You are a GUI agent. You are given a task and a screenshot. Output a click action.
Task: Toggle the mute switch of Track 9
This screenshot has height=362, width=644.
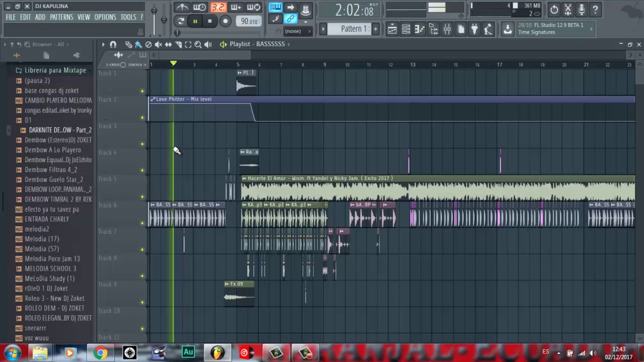(142, 302)
